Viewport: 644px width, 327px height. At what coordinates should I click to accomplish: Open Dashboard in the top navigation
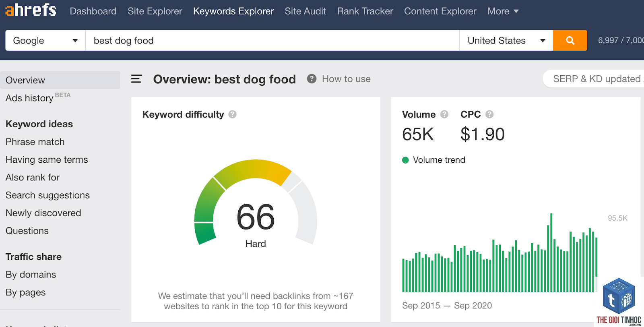point(93,11)
